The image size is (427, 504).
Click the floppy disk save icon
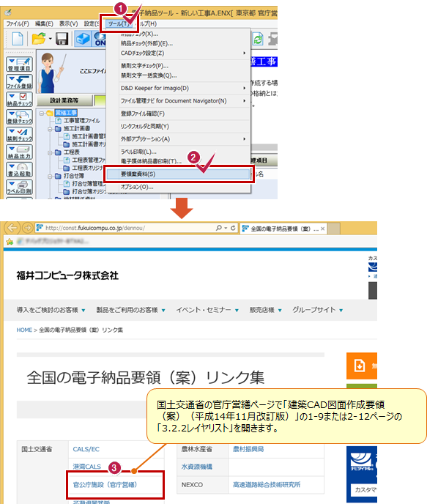(x=62, y=40)
